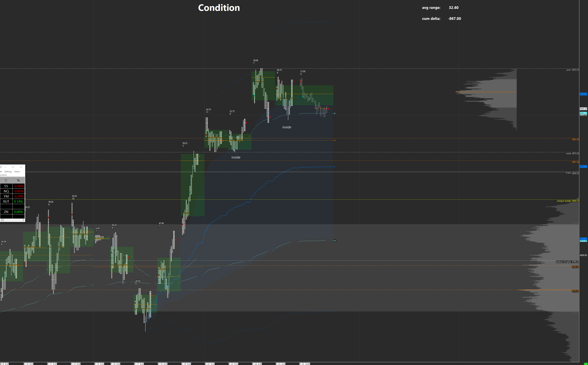This screenshot has height=365, width=588.
Task: Click the quote window scrollbar right arrow
Action: 23,220
